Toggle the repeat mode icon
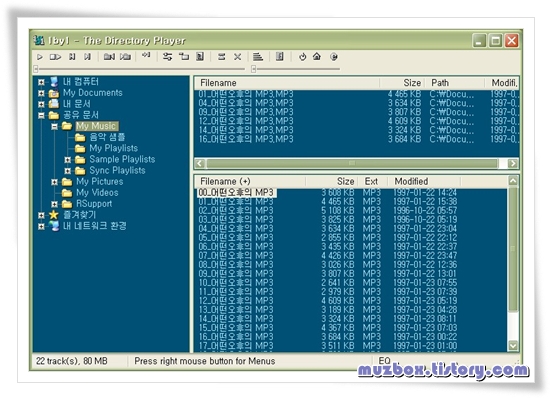The width and height of the screenshot is (550, 398). point(221,57)
